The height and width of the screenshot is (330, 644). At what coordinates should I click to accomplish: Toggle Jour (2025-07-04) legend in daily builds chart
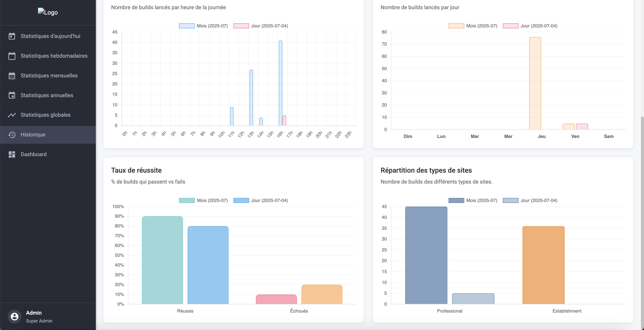click(539, 26)
